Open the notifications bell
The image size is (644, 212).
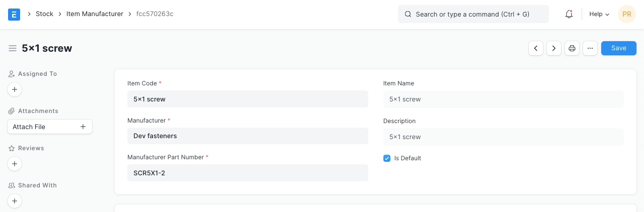(x=569, y=14)
